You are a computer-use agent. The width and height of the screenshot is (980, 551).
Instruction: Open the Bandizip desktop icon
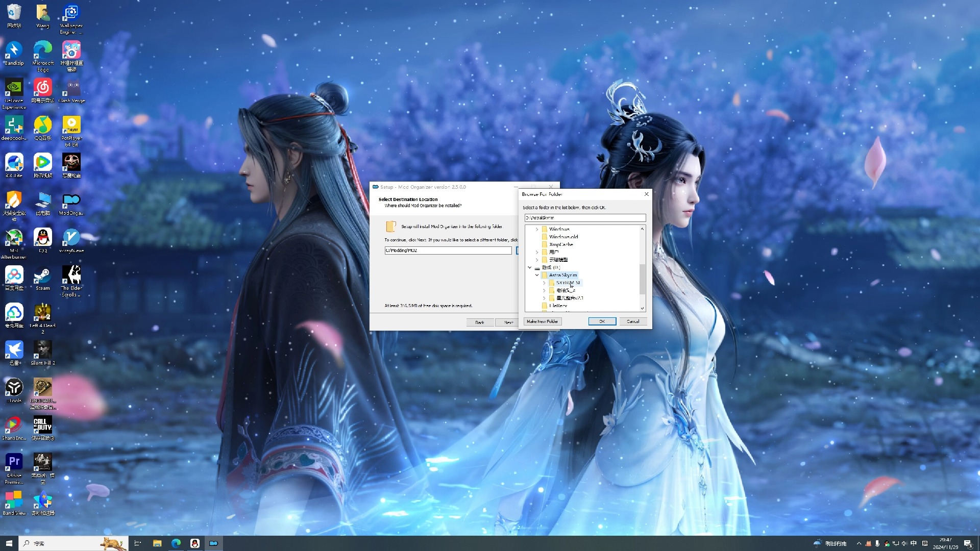click(x=14, y=51)
